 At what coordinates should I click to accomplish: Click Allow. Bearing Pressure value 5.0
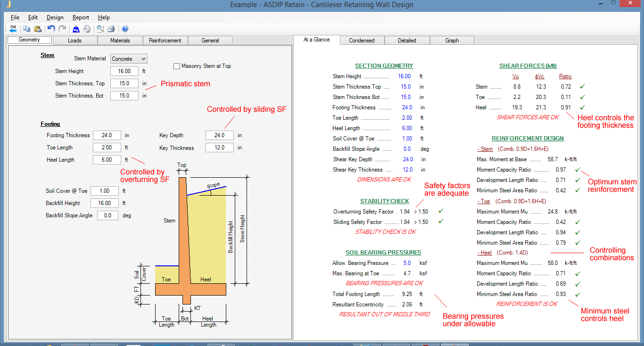pos(407,263)
